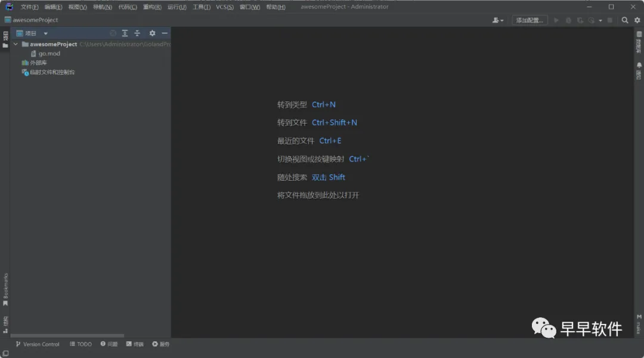Viewport: 644px width, 358px height.
Task: Select the go.mod file
Action: coord(45,54)
